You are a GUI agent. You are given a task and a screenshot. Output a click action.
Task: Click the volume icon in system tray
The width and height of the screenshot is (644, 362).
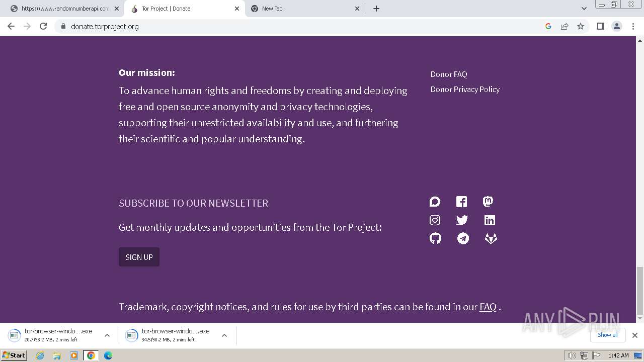[572, 355]
